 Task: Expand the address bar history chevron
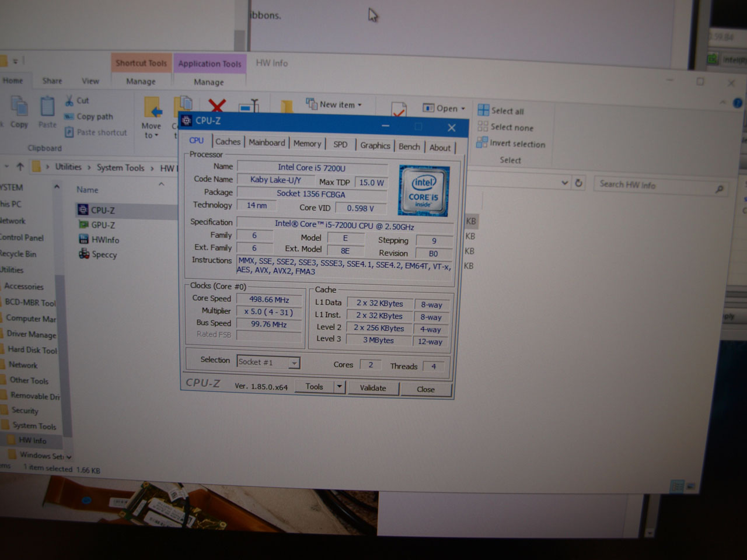pos(564,183)
